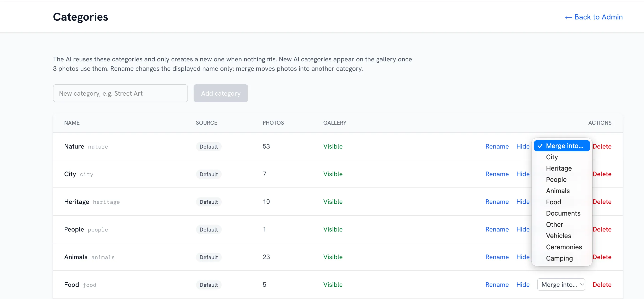Open Merge into dropdown for Food row

click(x=561, y=285)
